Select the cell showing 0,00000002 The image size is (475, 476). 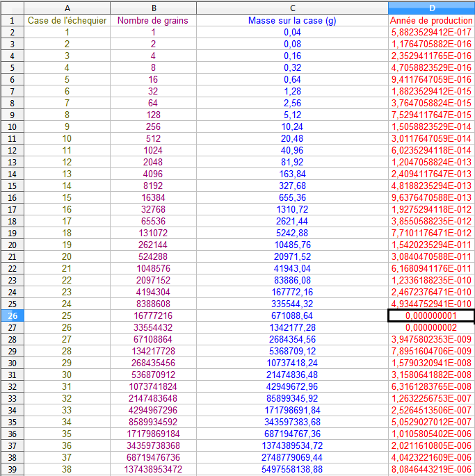coord(431,327)
